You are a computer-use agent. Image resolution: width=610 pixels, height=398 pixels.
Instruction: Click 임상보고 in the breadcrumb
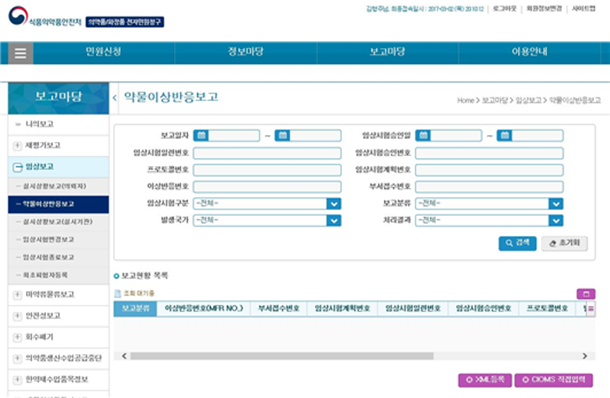point(528,100)
